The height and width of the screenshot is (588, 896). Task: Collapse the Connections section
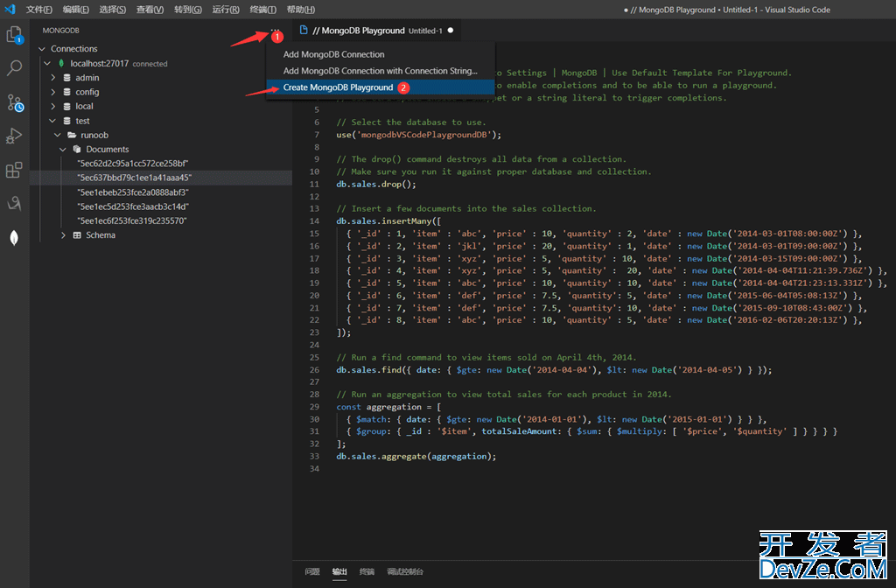(x=42, y=49)
